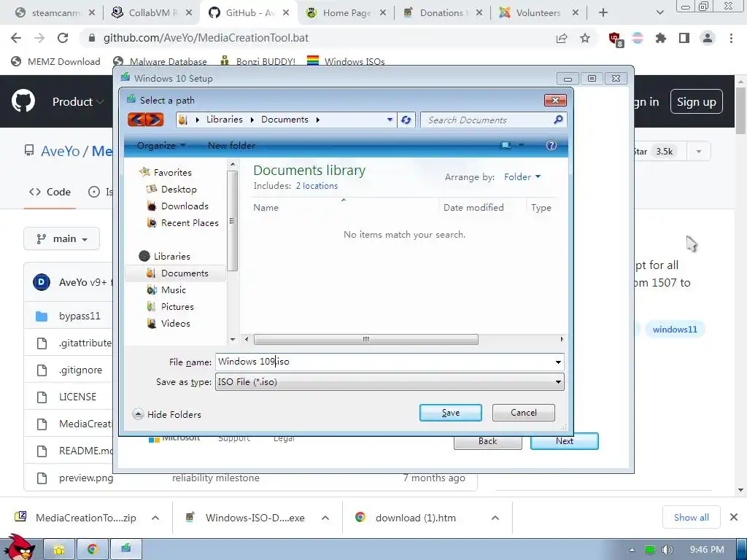Image resolution: width=747 pixels, height=560 pixels.
Task: Open the Red bird Start button
Action: click(x=18, y=547)
